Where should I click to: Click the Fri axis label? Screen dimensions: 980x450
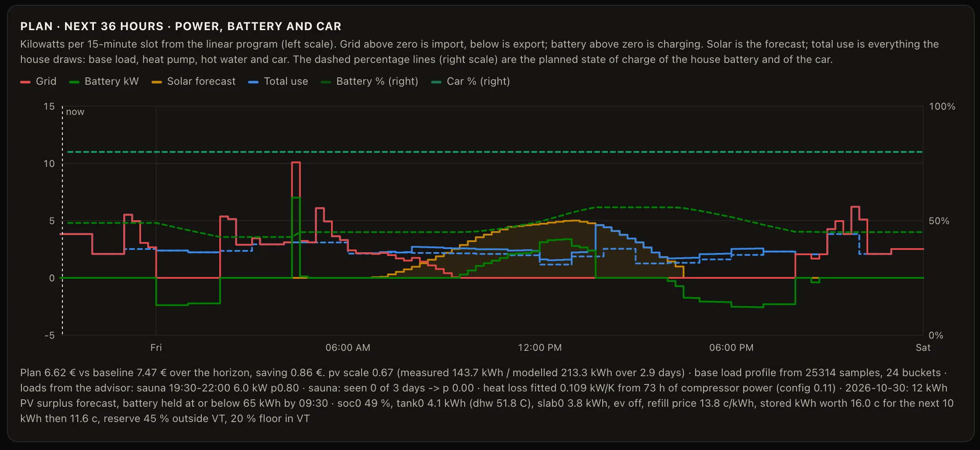click(156, 347)
